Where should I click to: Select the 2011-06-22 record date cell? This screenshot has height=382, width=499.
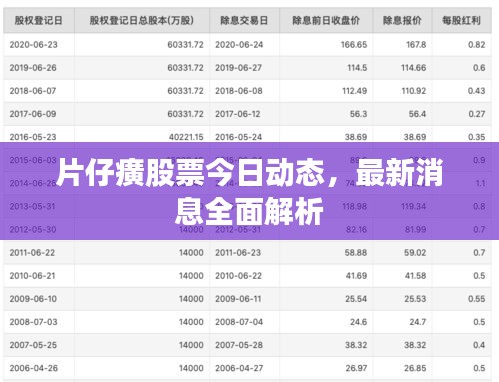(x=32, y=253)
